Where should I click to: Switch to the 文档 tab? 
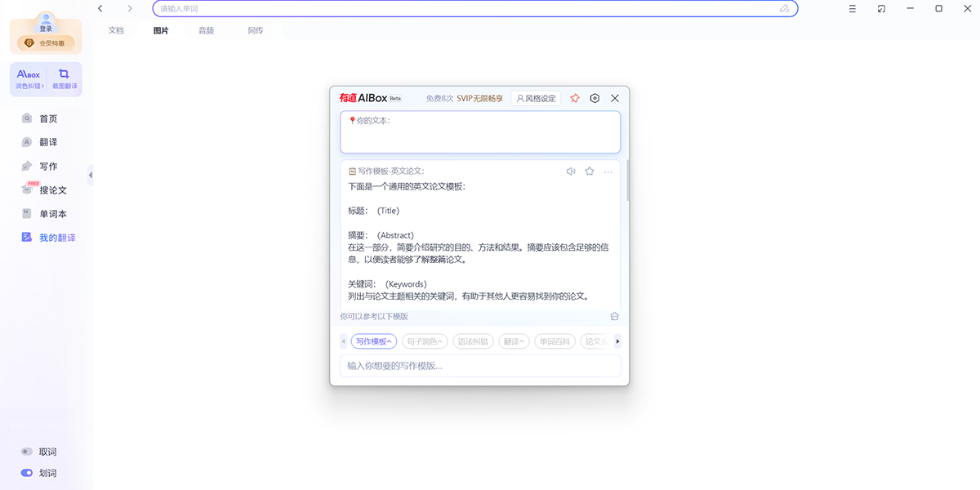(x=116, y=30)
